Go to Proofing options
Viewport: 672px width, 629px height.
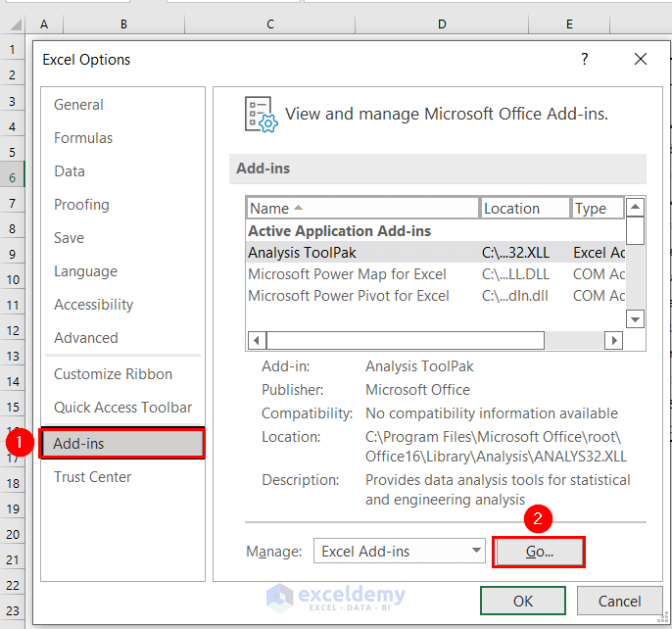tap(81, 205)
